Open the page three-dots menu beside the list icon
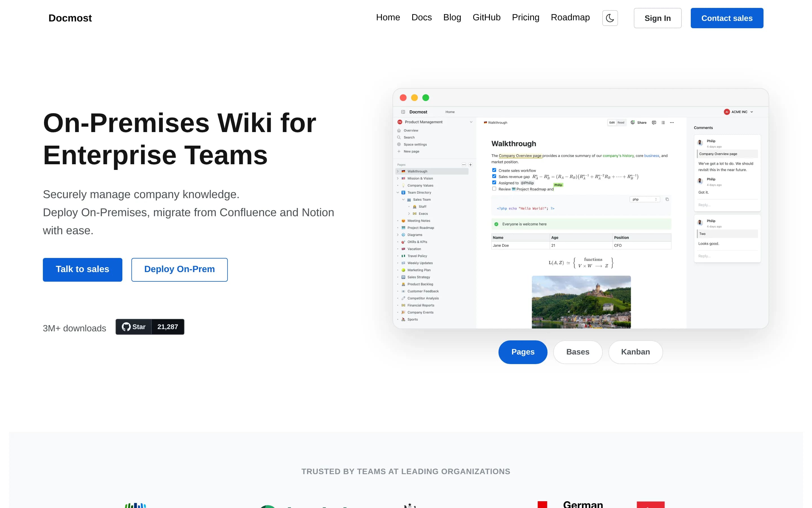The width and height of the screenshot is (812, 508). [x=672, y=123]
